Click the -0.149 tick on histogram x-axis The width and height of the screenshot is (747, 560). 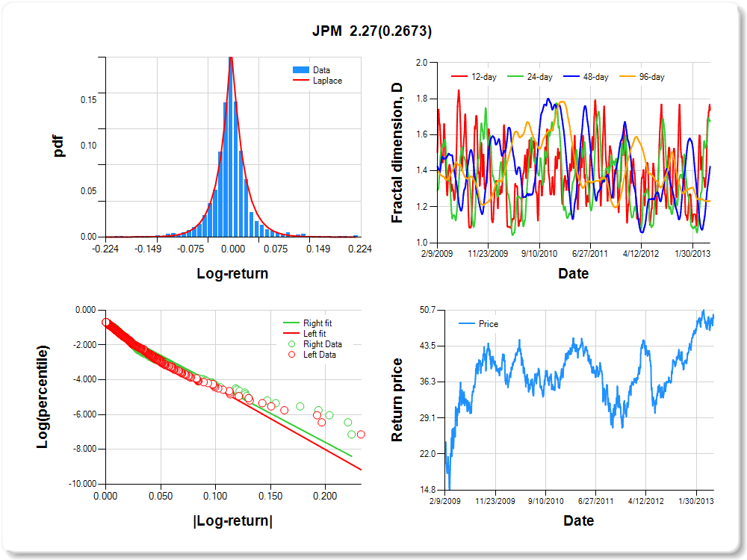pyautogui.click(x=148, y=249)
